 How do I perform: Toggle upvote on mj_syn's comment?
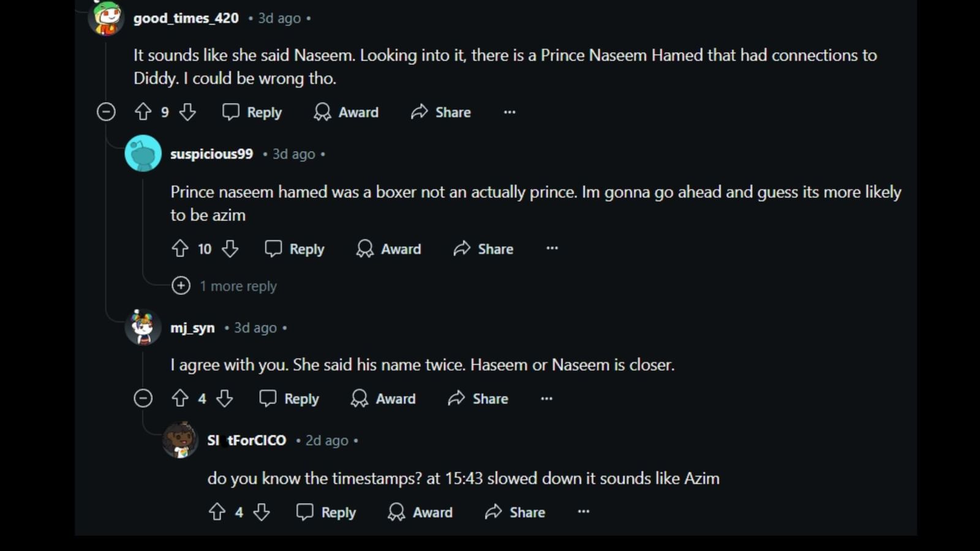pyautogui.click(x=179, y=398)
